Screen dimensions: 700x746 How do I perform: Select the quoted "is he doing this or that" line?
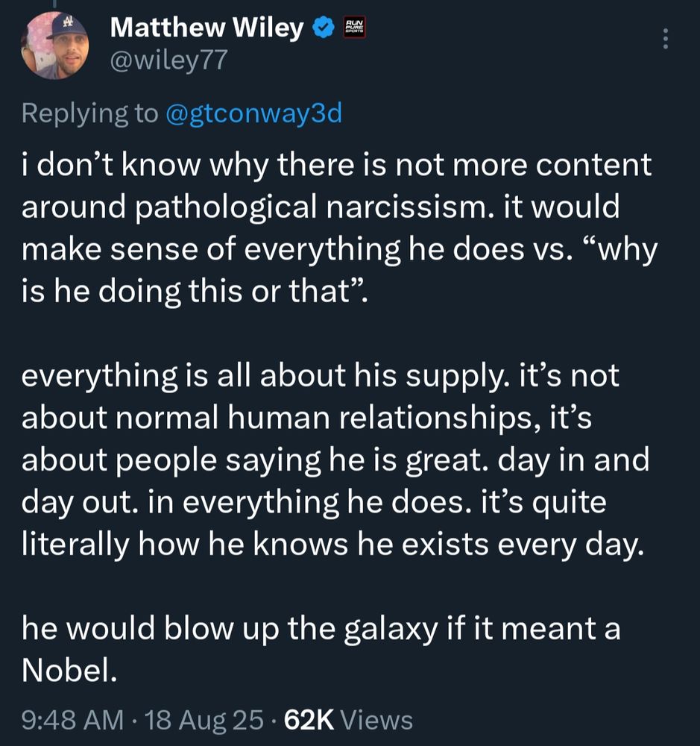click(x=195, y=291)
